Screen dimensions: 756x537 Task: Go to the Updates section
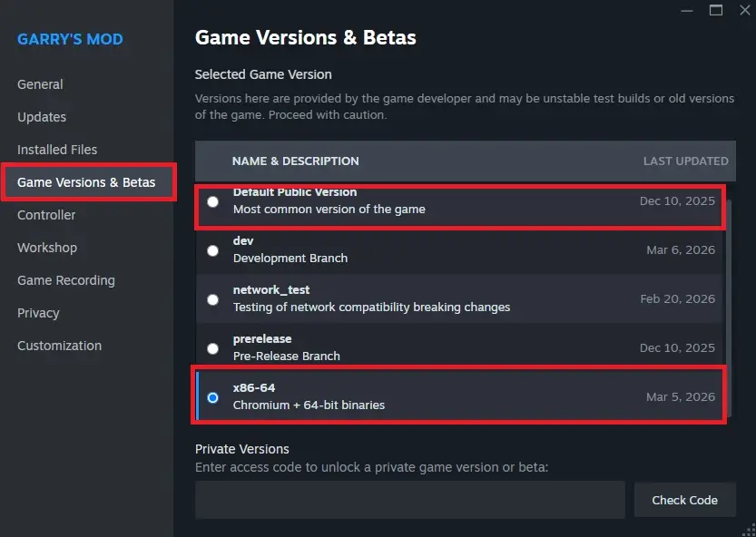42,117
